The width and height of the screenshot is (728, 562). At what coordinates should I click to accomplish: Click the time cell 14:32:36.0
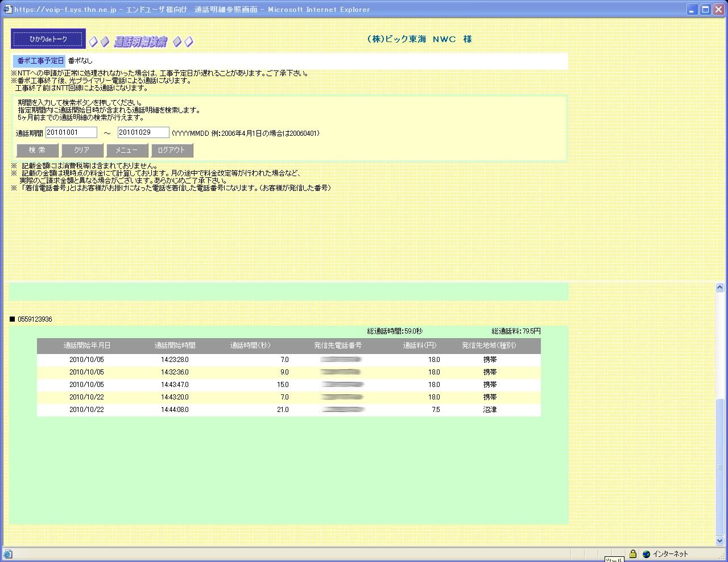[175, 372]
